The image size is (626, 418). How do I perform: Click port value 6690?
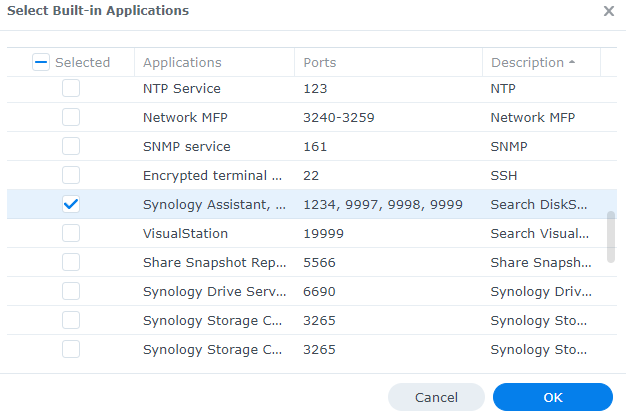pos(319,291)
